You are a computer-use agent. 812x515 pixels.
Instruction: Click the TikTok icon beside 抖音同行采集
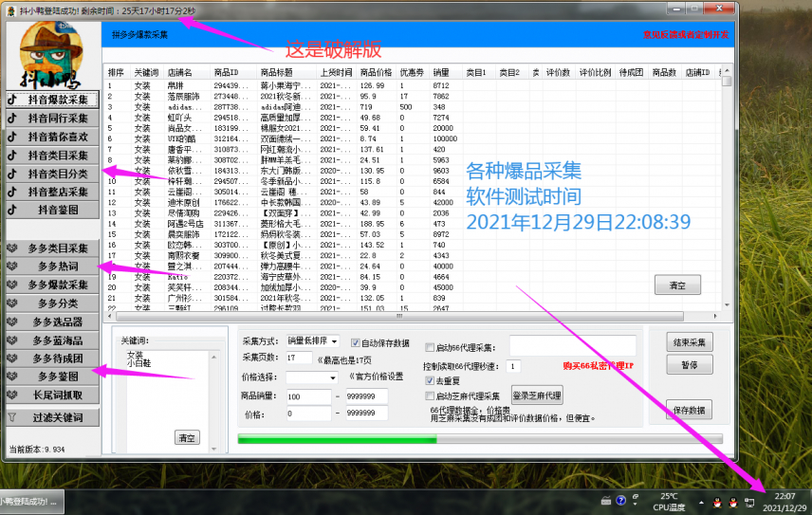pos(13,119)
